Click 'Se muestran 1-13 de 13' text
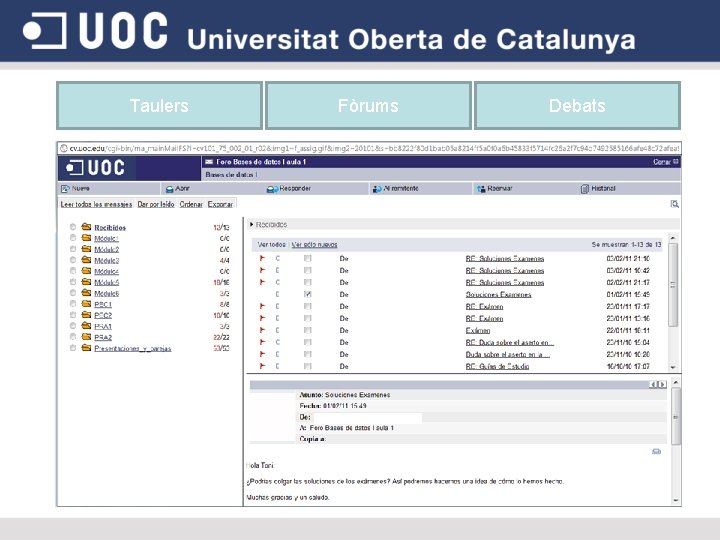Screen dimensions: 720x540 (626, 245)
